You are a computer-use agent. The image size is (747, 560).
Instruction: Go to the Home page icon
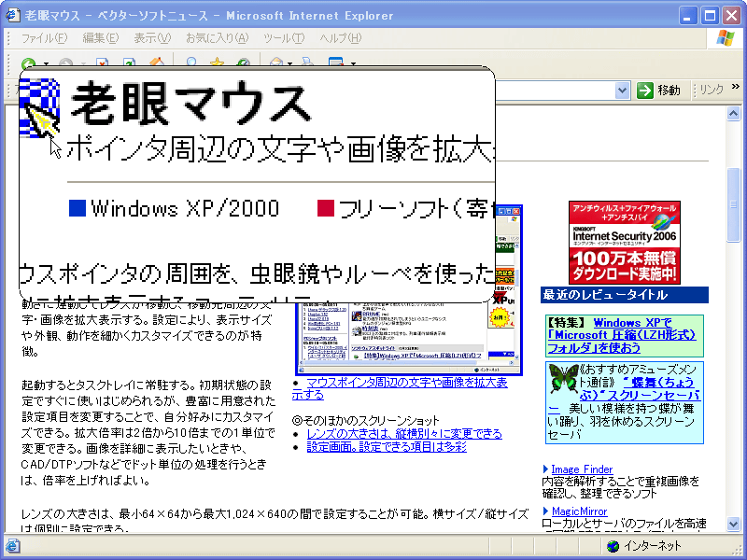click(x=157, y=63)
